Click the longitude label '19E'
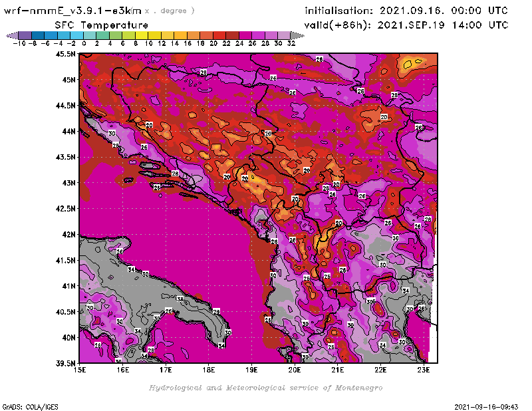532x411 pixels. (251, 370)
